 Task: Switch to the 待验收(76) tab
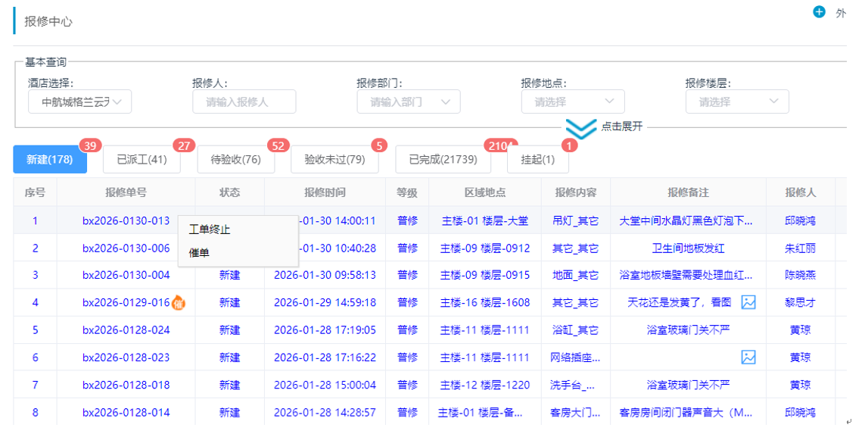coord(235,159)
